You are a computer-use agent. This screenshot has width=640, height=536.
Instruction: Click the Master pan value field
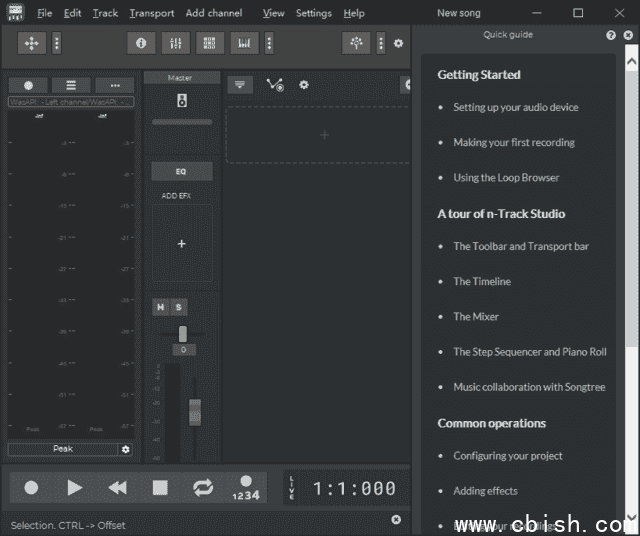tap(184, 350)
